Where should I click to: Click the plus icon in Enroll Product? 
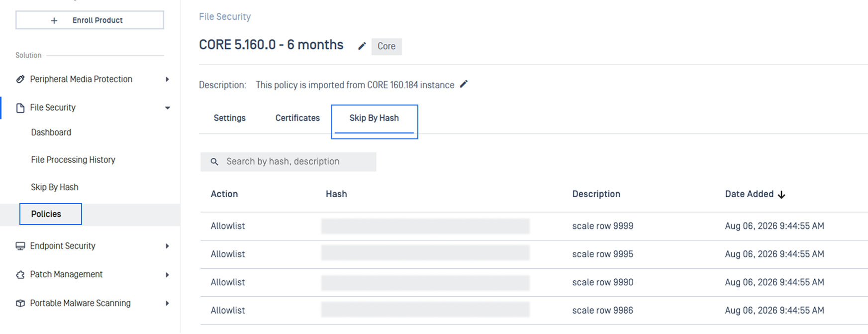coord(54,20)
